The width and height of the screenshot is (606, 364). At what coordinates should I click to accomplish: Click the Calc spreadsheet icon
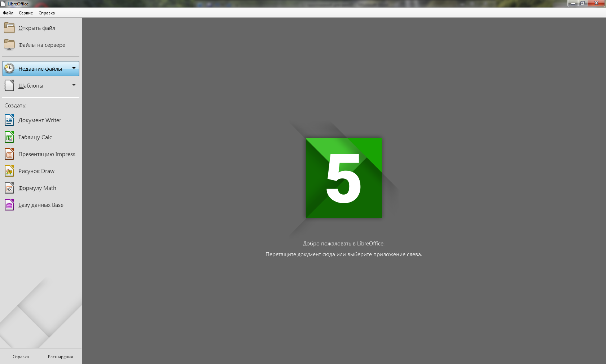[9, 137]
